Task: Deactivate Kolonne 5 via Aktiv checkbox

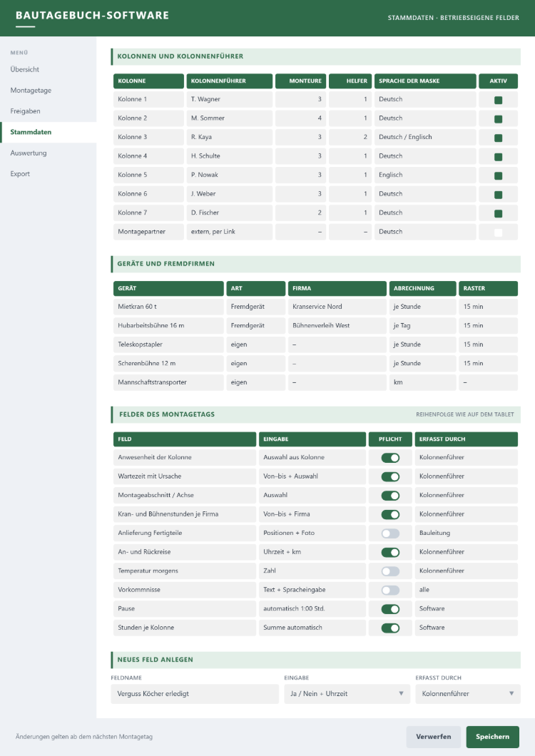Action: (499, 176)
